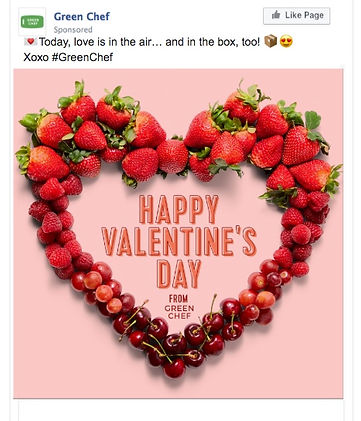Click the word DAY inside the heart
Screen dimensions: 361x421
coord(179,273)
